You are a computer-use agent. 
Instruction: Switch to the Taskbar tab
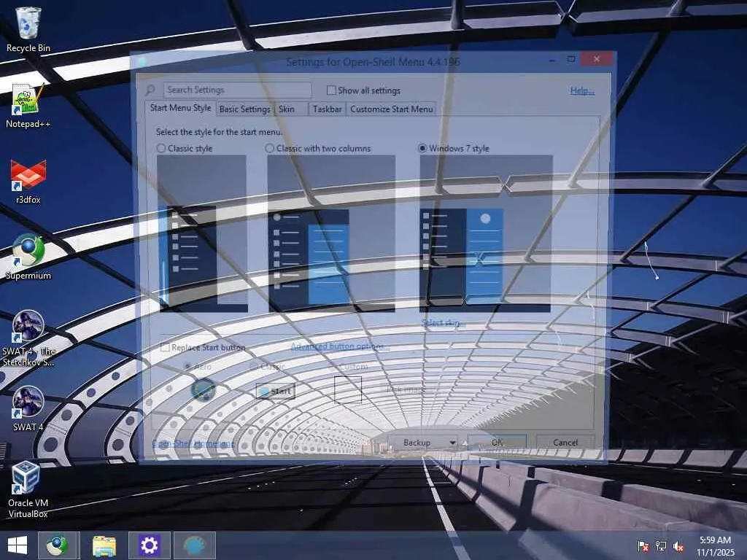coord(328,109)
